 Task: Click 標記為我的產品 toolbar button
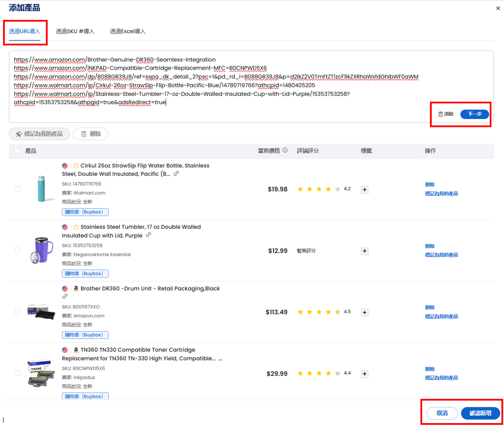click(x=39, y=134)
